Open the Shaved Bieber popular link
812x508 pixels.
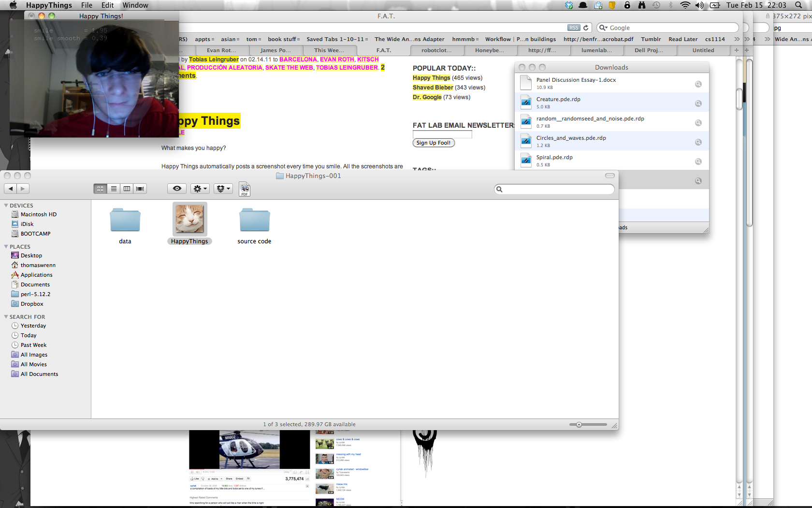[x=433, y=88]
